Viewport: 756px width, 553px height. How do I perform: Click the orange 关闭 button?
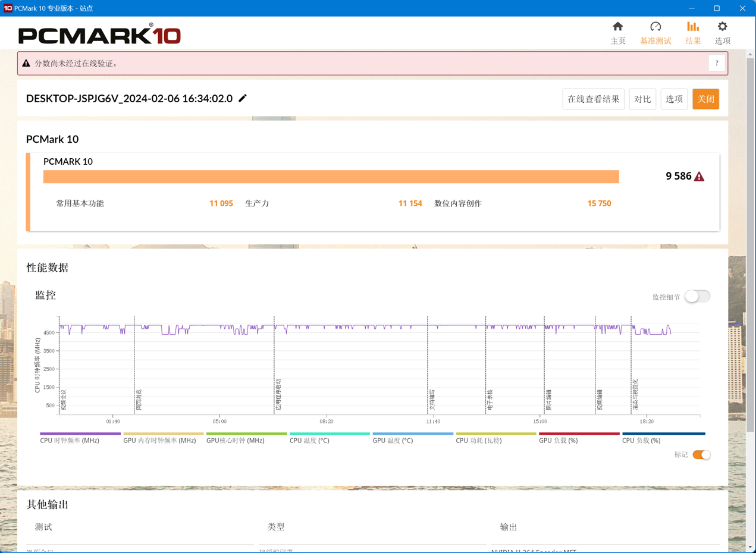(706, 99)
